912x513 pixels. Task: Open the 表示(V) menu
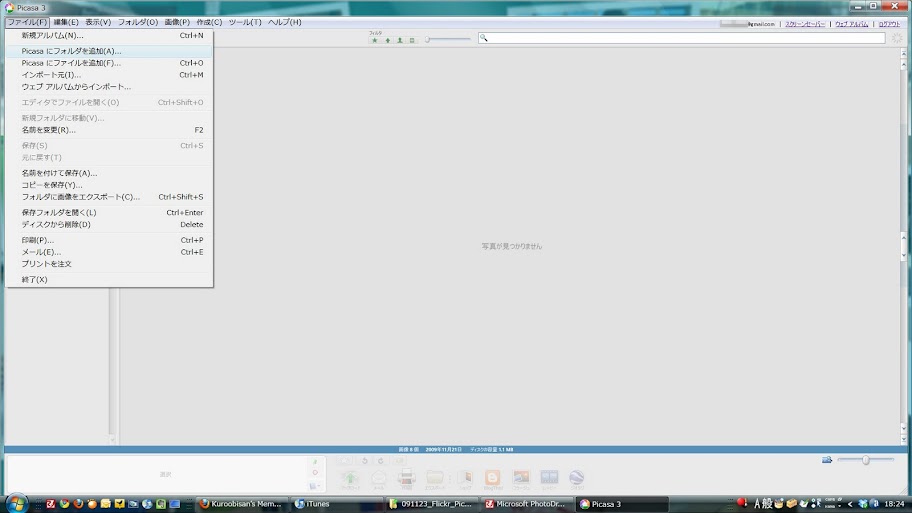(98, 22)
